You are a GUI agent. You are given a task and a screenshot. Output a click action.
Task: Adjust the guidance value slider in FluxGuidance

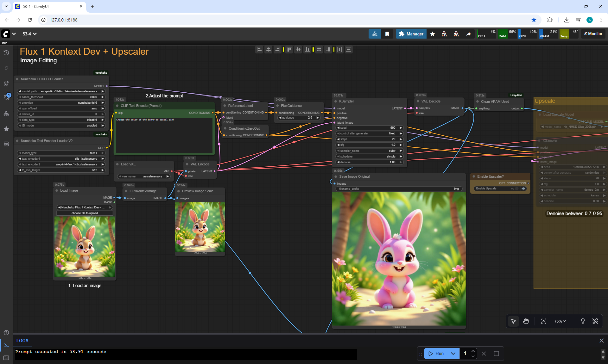tap(299, 118)
